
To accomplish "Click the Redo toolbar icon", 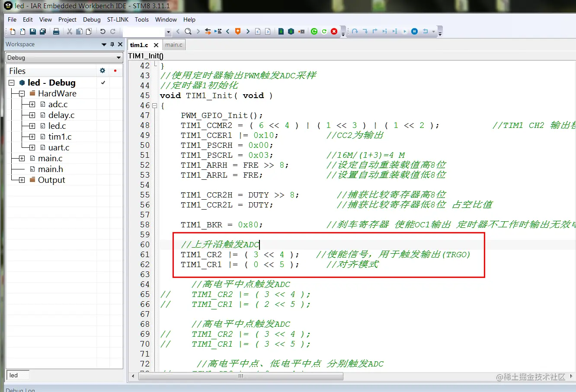I will [x=113, y=31].
